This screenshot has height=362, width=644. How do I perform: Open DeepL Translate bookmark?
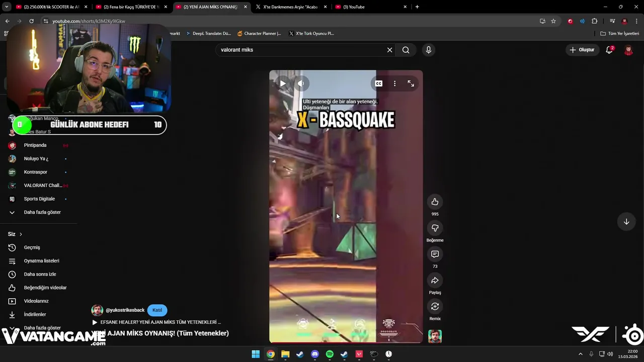coord(208,34)
